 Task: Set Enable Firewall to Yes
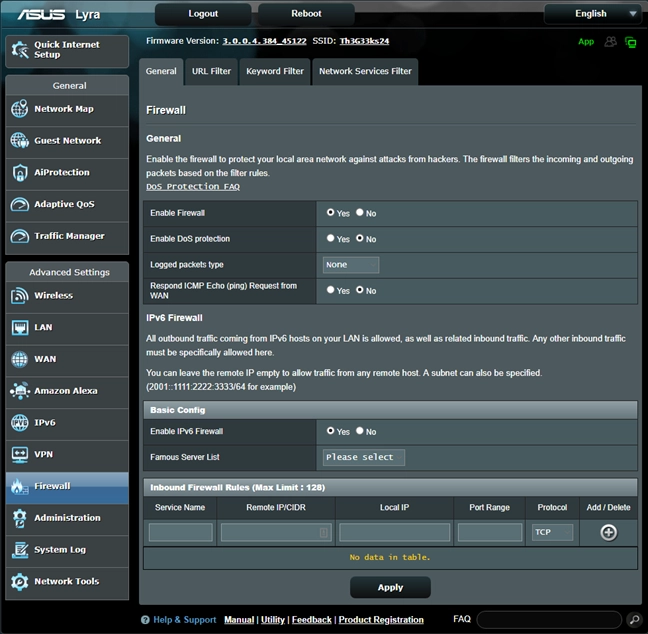click(x=330, y=212)
